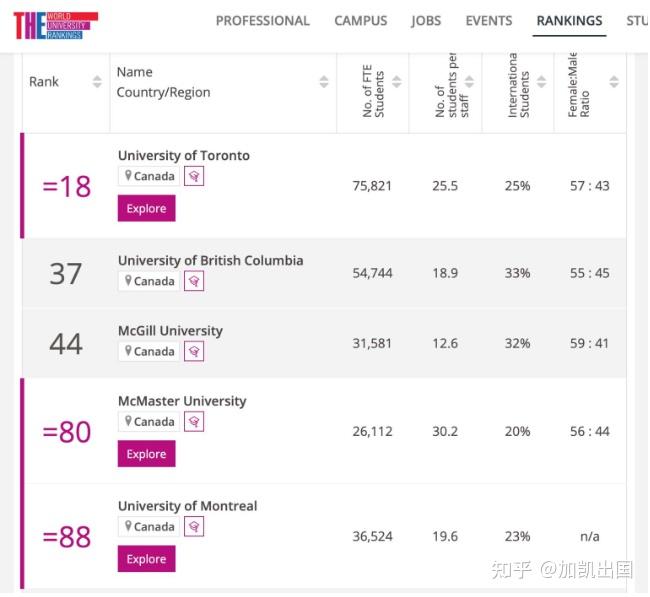The image size is (650, 597).
Task: Click graduation cap icon beside University of Toronto
Action: [x=194, y=176]
